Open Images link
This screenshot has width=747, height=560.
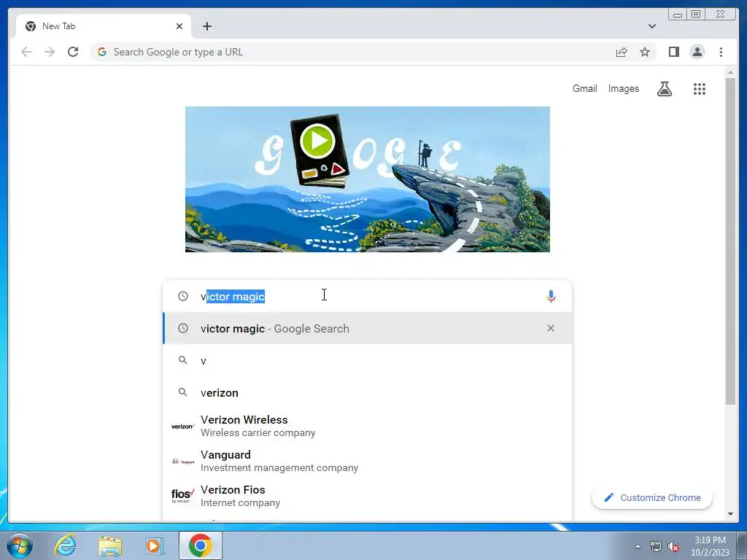click(x=623, y=88)
